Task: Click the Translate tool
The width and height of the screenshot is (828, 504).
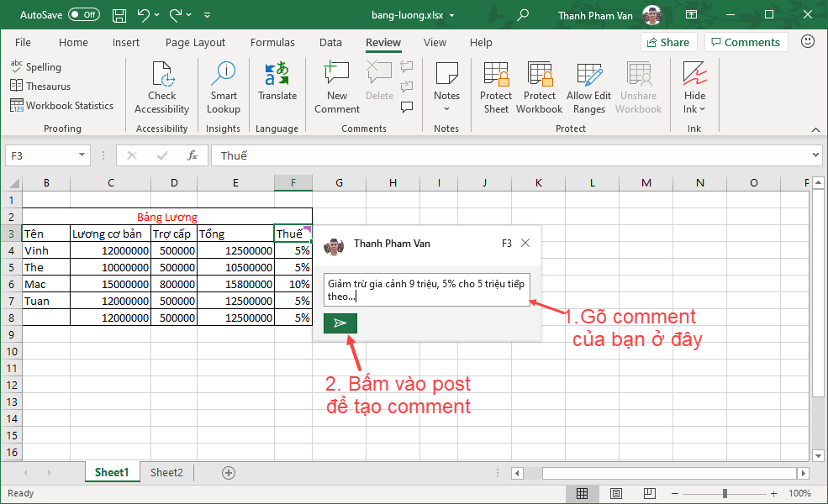Action: click(x=277, y=81)
